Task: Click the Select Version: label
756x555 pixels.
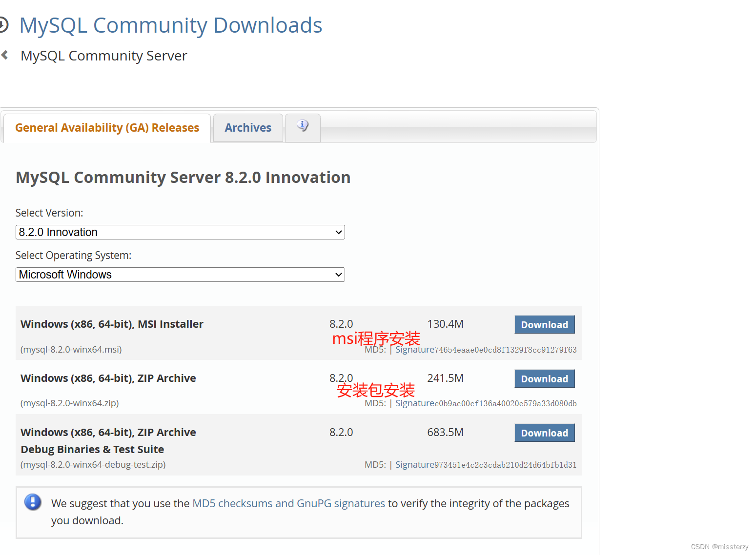Action: click(49, 213)
